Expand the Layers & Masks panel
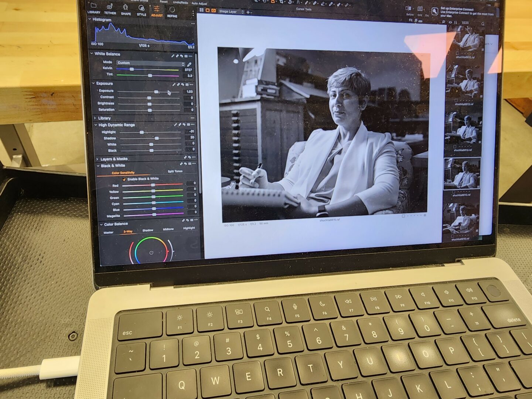Image resolution: width=532 pixels, height=399 pixels. (114, 159)
